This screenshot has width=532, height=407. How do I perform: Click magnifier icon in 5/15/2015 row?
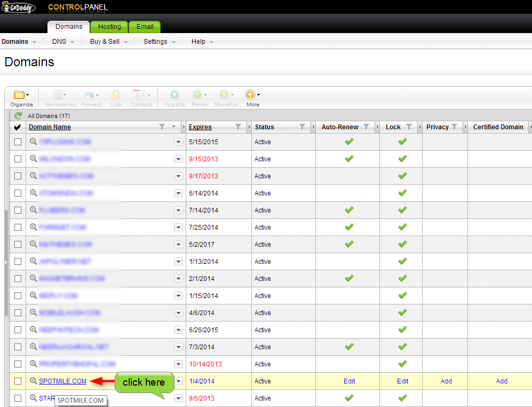point(33,142)
